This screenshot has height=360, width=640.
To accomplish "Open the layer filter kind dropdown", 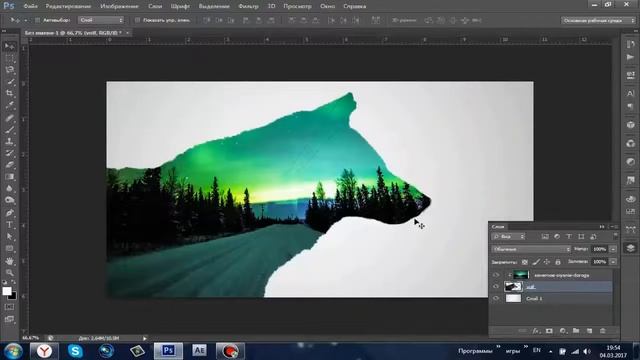I will [509, 237].
